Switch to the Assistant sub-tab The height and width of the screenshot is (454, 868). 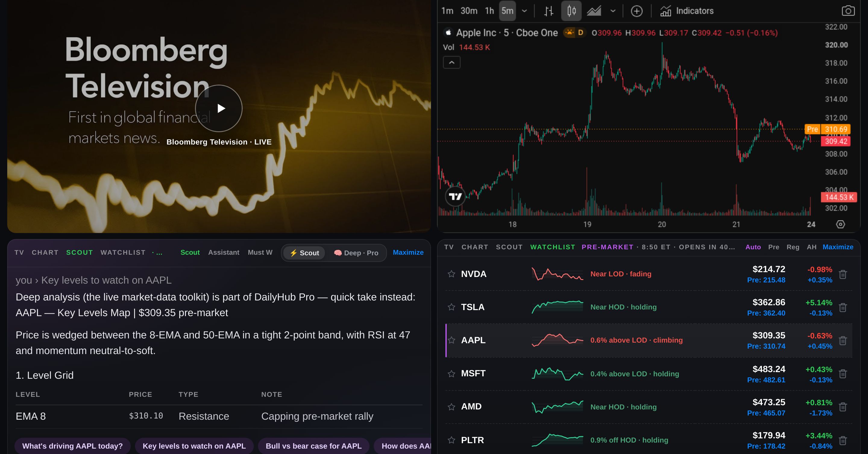coord(224,252)
